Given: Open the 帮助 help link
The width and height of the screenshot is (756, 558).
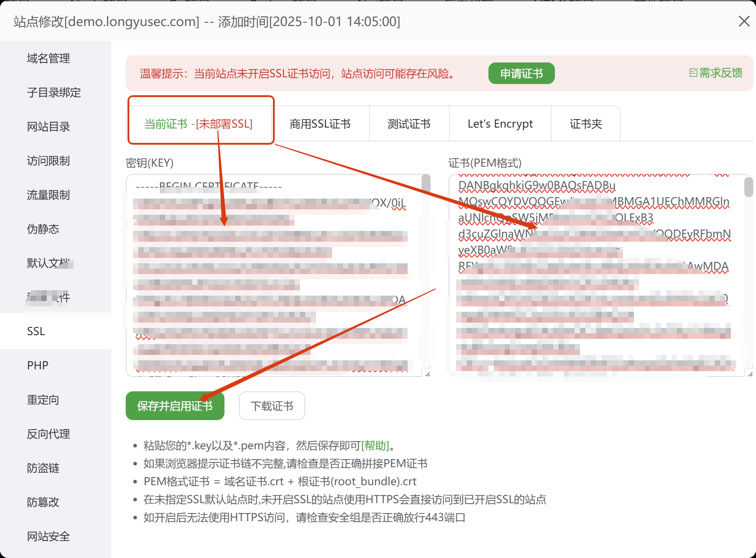Looking at the screenshot, I should click(x=375, y=446).
